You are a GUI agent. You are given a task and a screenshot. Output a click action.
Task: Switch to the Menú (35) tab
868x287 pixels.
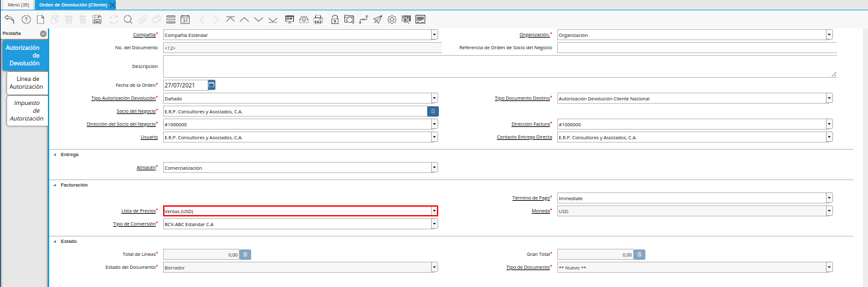(x=18, y=5)
